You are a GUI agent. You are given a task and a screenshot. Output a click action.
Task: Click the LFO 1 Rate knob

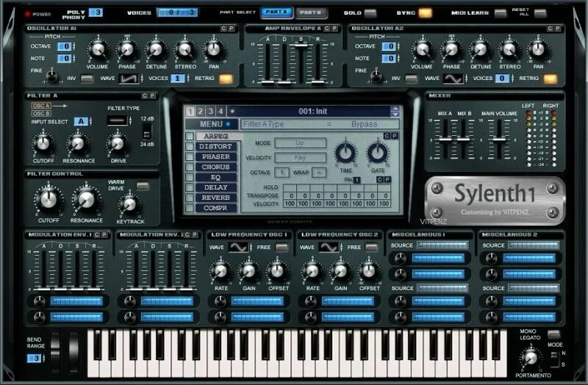pos(221,271)
